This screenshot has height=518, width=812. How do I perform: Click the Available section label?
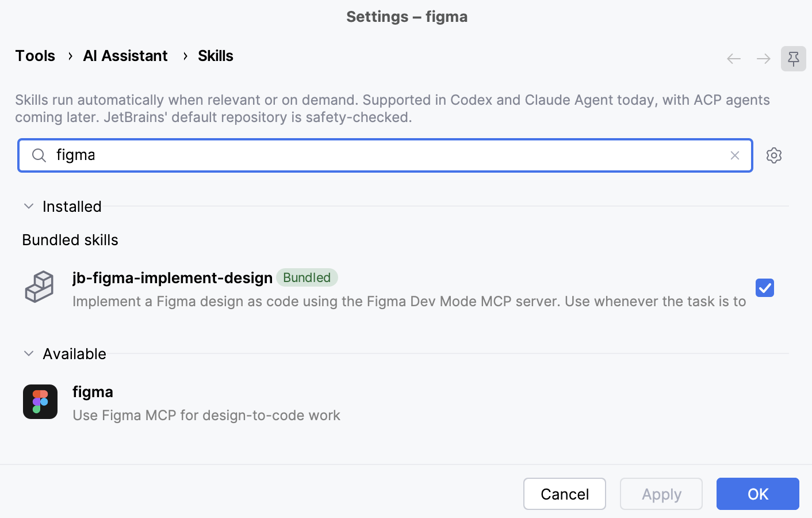coord(74,353)
